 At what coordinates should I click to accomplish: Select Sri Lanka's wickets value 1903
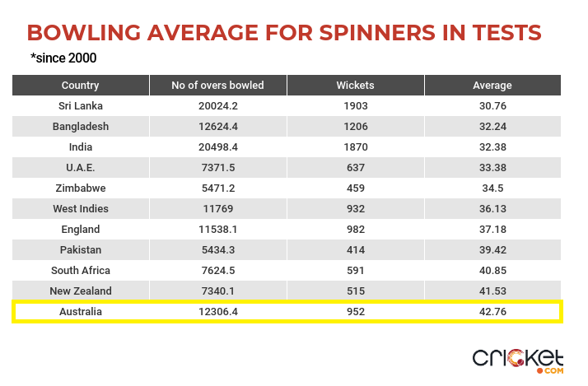point(356,105)
